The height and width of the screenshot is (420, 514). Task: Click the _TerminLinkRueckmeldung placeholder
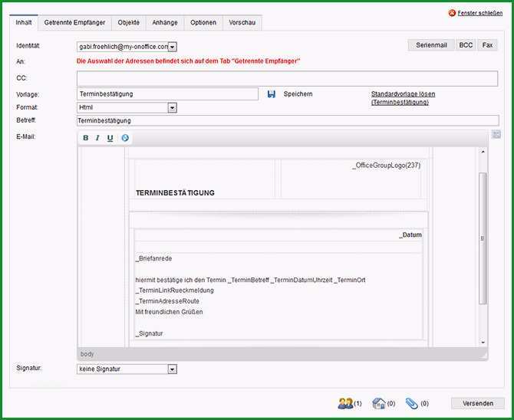[x=174, y=290]
